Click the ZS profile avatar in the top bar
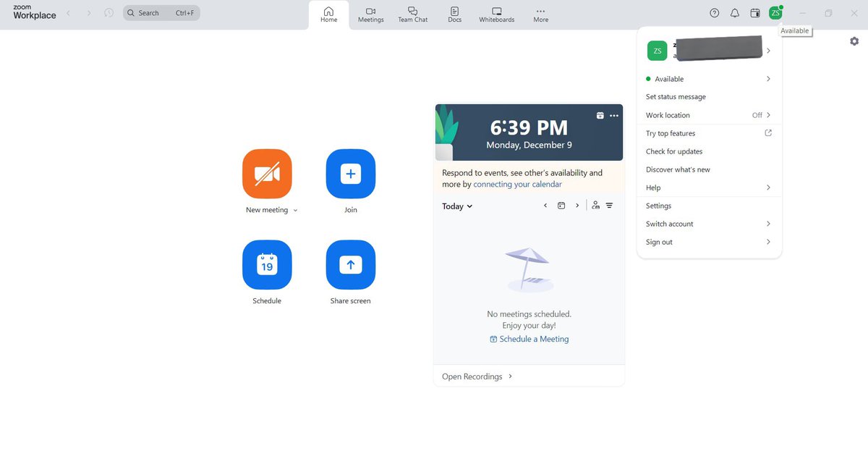Viewport: 868px width, 459px height. coord(775,13)
